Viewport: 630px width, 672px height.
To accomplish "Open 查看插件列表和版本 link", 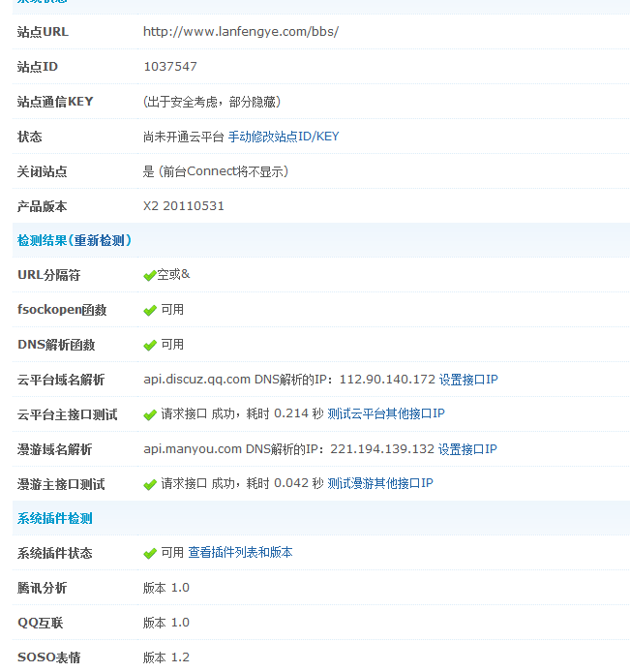I will click(x=240, y=553).
